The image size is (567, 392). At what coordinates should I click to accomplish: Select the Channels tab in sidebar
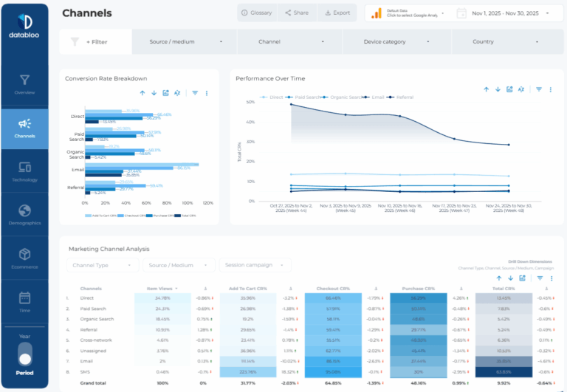(24, 128)
